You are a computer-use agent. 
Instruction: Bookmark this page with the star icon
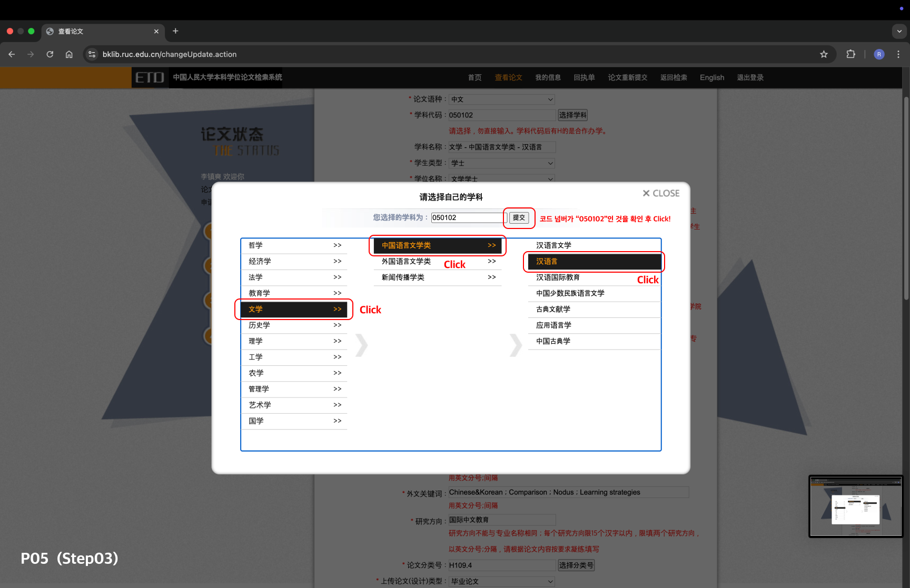[x=824, y=54]
